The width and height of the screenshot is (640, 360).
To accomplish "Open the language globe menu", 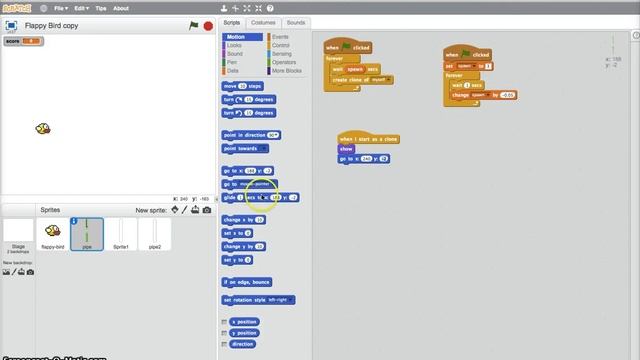I will click(x=44, y=8).
